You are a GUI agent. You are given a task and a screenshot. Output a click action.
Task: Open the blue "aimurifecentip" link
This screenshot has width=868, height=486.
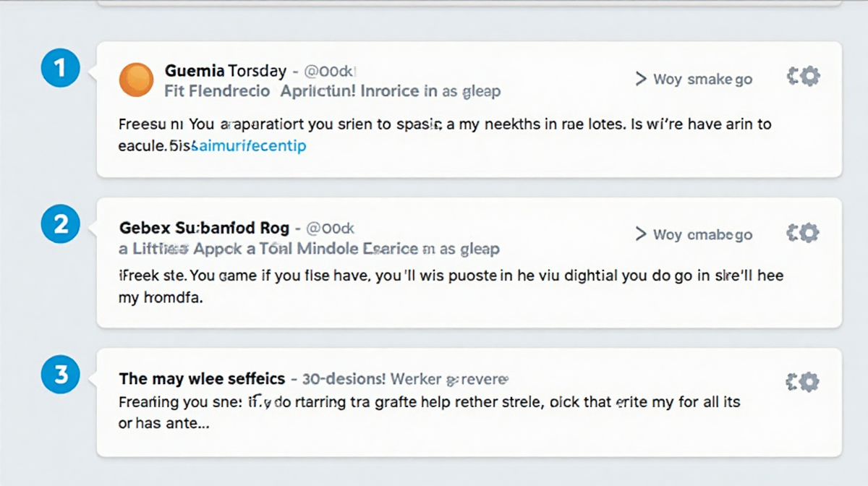pos(247,146)
